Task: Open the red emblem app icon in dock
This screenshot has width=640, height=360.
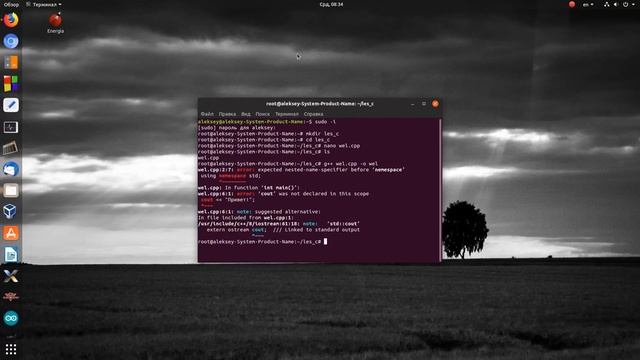Action: (11, 297)
